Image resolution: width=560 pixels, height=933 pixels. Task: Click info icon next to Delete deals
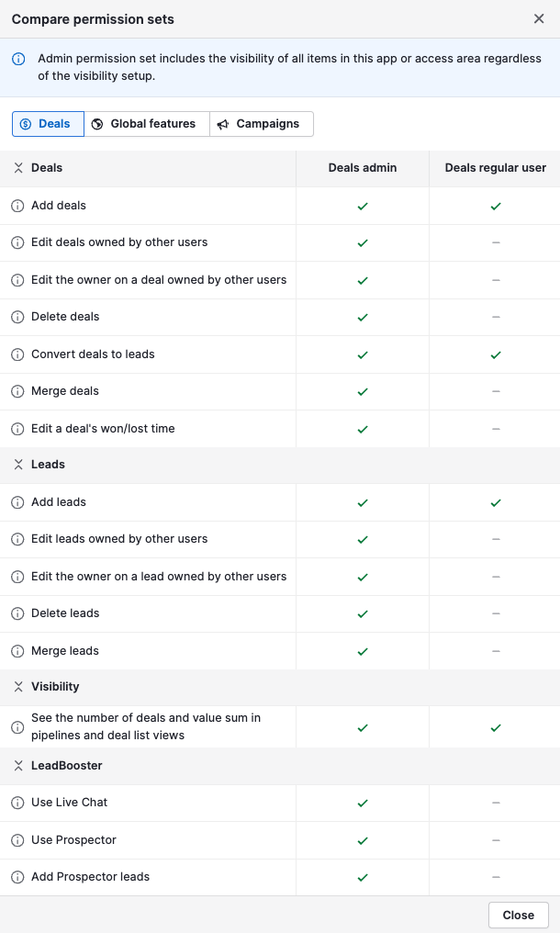17,317
